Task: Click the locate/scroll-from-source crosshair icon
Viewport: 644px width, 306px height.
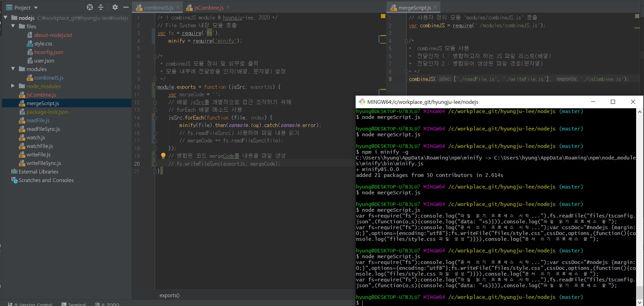Action: point(90,7)
